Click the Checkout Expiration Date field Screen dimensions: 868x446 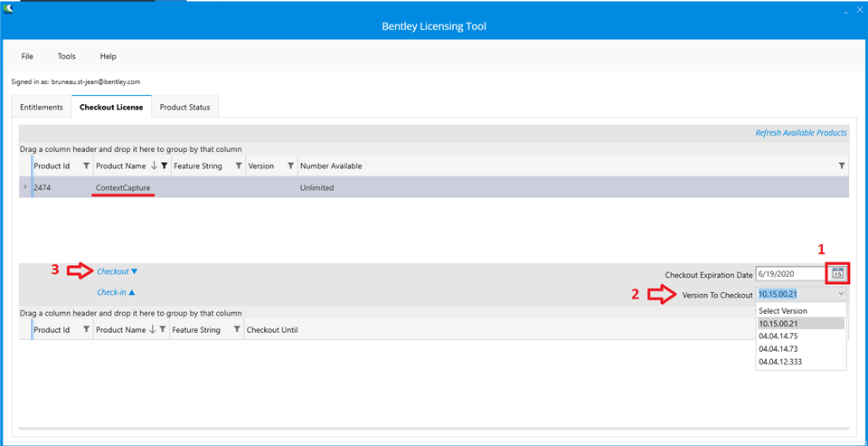coord(792,274)
